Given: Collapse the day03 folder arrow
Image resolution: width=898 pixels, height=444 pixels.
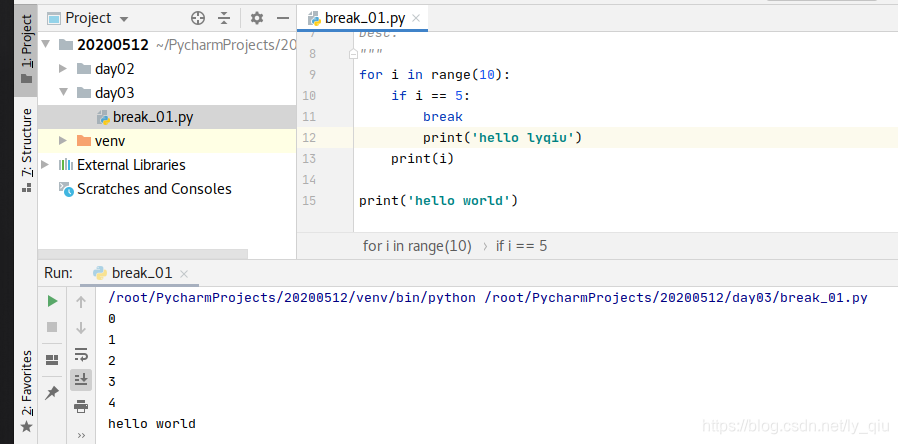Looking at the screenshot, I should 64,92.
